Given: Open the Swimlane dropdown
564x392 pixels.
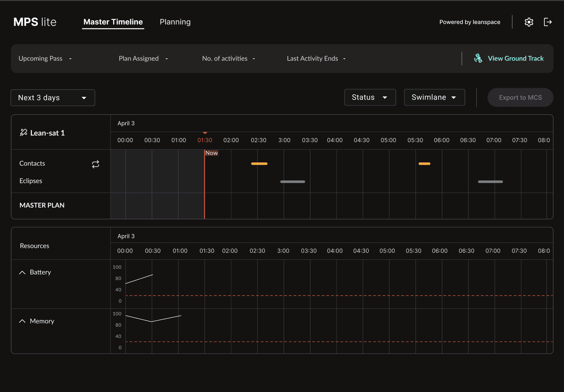Looking at the screenshot, I should (435, 97).
